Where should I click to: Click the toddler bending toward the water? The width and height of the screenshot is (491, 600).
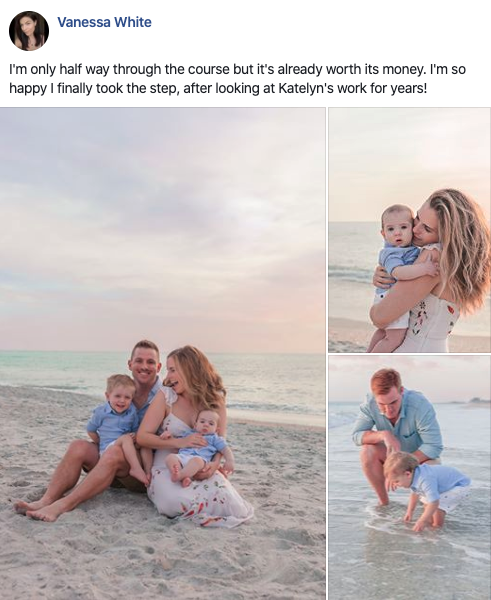pos(425,488)
